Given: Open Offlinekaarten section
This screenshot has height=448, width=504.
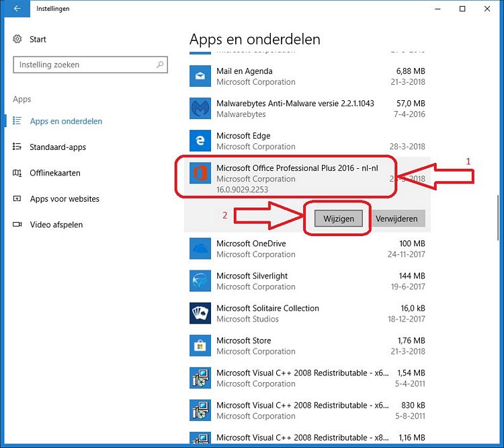Looking at the screenshot, I should coord(55,173).
